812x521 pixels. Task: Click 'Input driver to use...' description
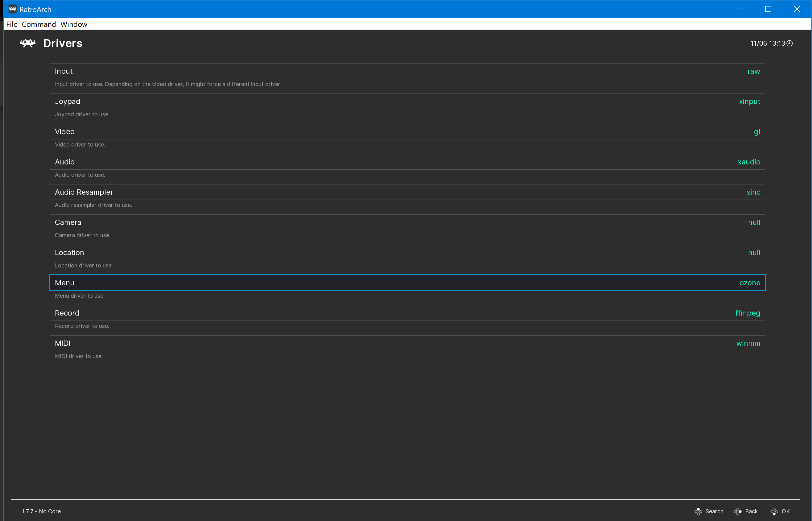click(x=168, y=84)
